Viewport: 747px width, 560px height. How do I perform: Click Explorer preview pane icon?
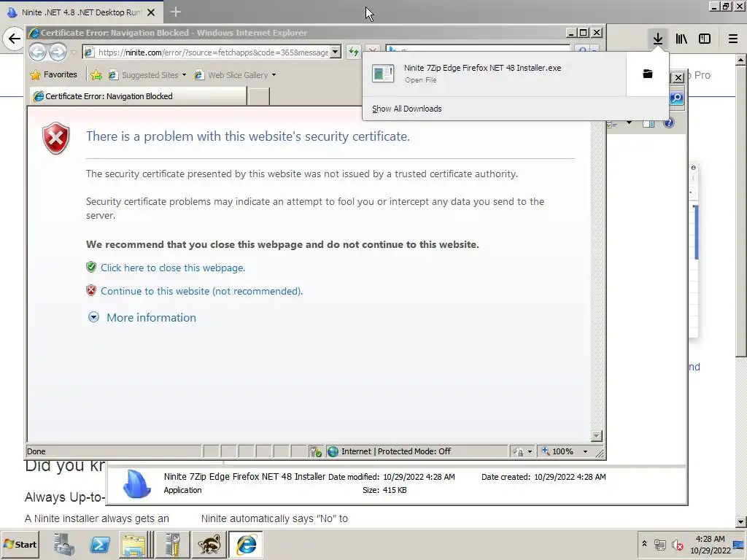pos(649,123)
